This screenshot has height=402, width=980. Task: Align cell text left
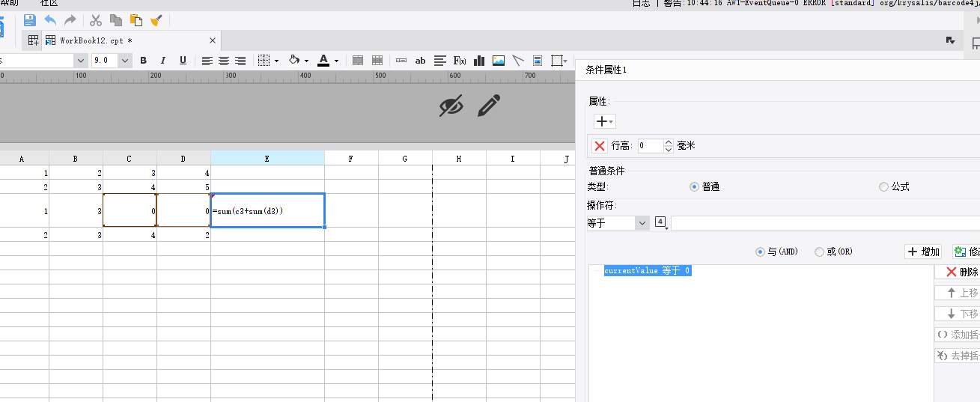(x=207, y=61)
